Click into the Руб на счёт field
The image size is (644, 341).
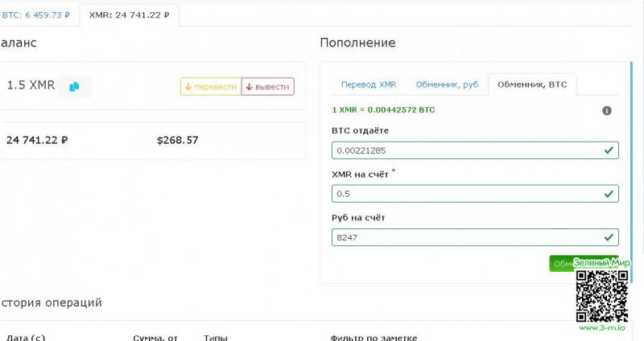(467, 237)
